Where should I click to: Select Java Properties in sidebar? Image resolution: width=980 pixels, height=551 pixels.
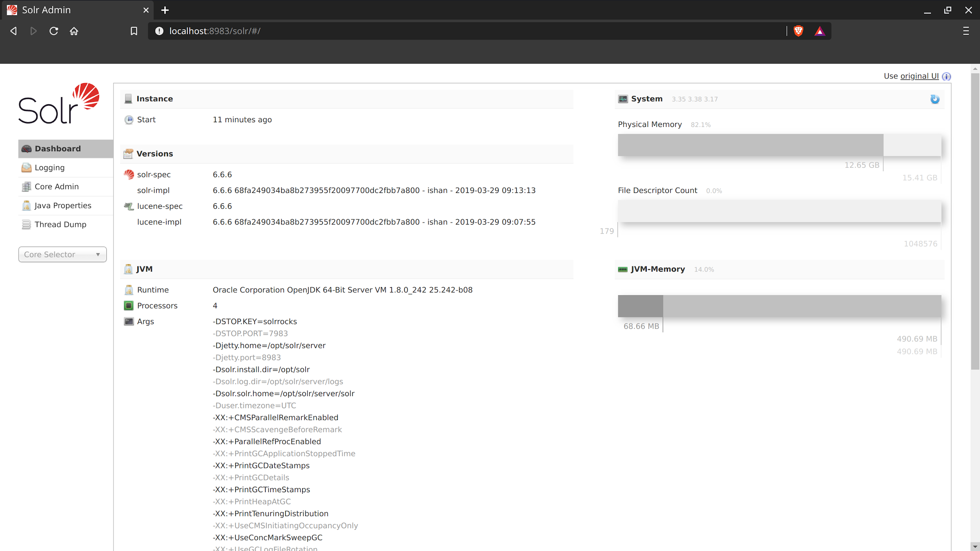[63, 205]
